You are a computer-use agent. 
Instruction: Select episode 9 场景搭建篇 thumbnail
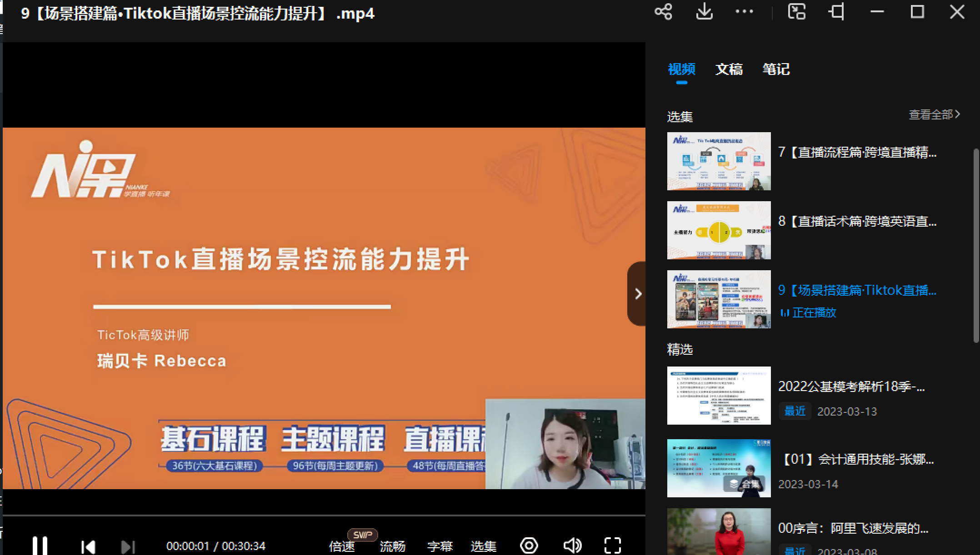point(719,299)
